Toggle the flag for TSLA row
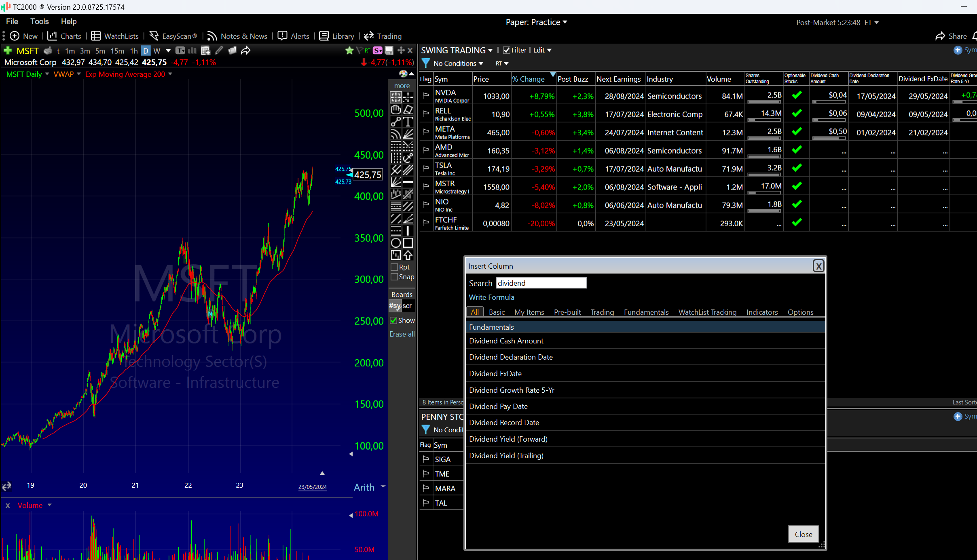This screenshot has height=560, width=977. tap(426, 168)
